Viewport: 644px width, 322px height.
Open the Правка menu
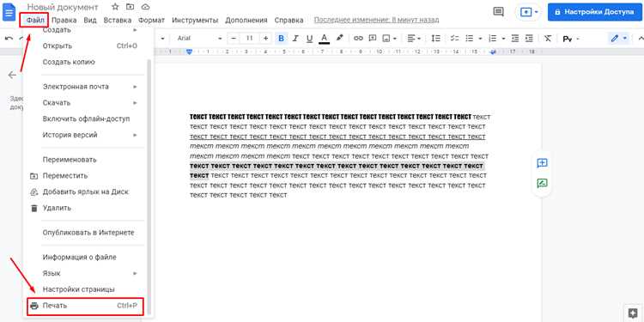click(64, 20)
